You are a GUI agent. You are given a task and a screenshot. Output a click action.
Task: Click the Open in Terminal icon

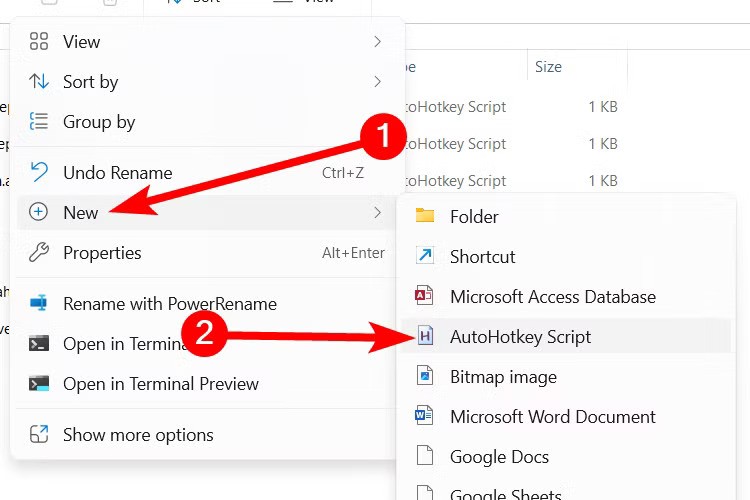(x=39, y=344)
